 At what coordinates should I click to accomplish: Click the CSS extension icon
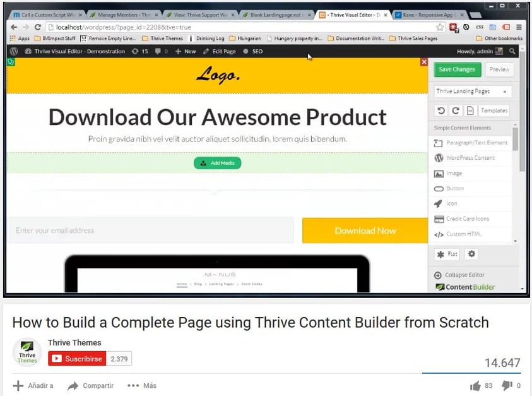click(480, 27)
